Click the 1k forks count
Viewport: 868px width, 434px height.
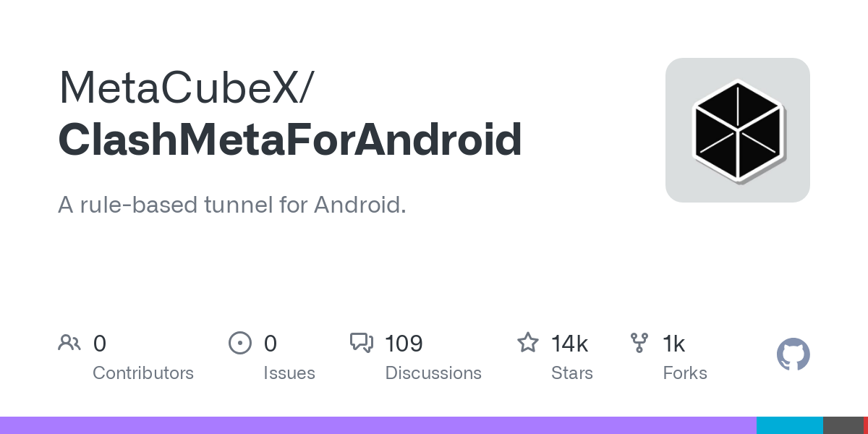(x=674, y=344)
